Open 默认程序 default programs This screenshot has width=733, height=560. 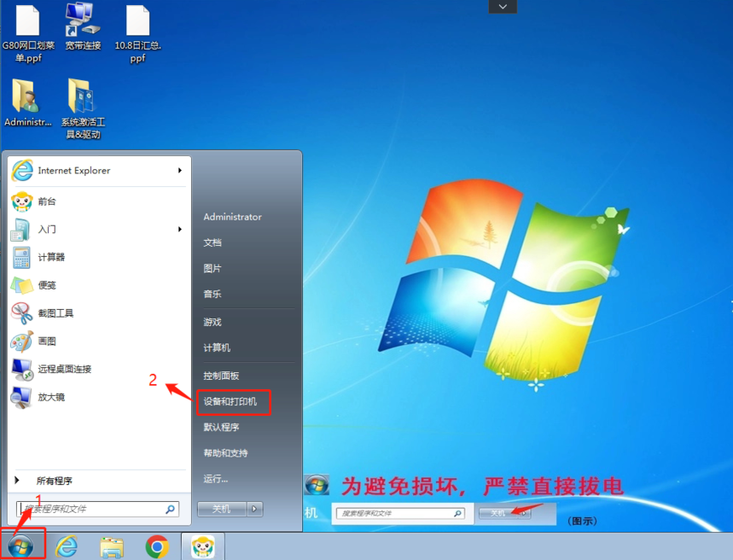point(222,428)
